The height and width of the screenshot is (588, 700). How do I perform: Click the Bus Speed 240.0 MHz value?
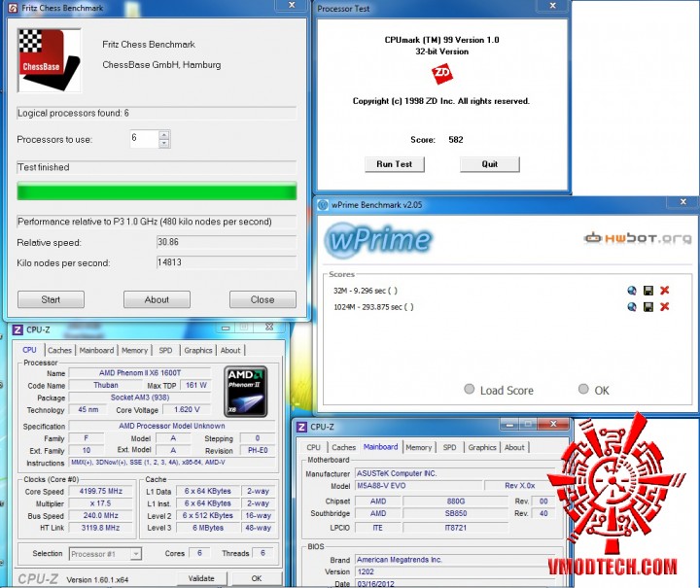[101, 515]
